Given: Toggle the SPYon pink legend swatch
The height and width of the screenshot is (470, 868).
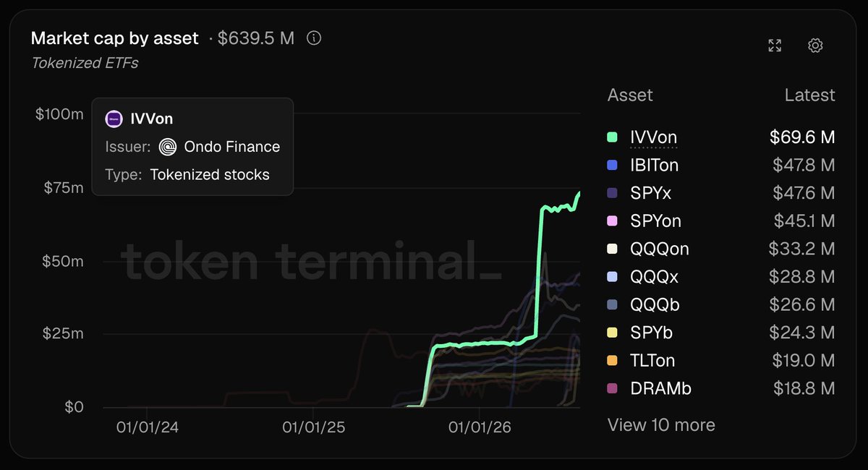Looking at the screenshot, I should 613,221.
